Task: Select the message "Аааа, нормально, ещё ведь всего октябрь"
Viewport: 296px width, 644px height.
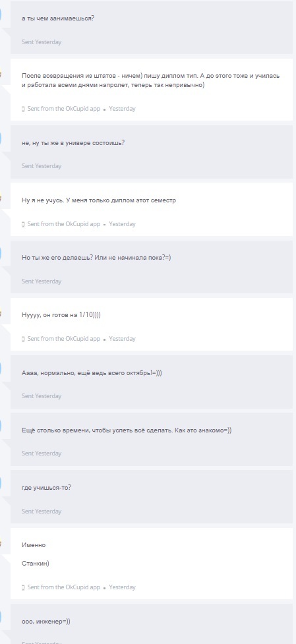Action: point(152,382)
